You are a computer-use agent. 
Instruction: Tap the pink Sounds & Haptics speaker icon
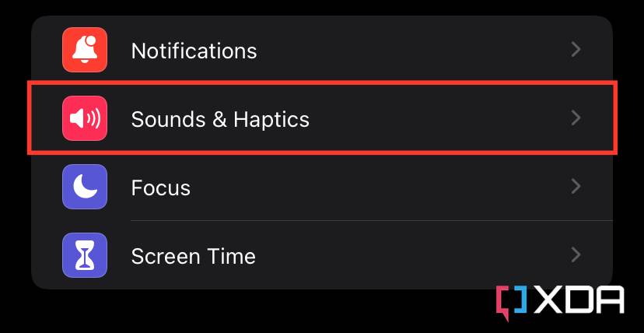[x=85, y=119]
